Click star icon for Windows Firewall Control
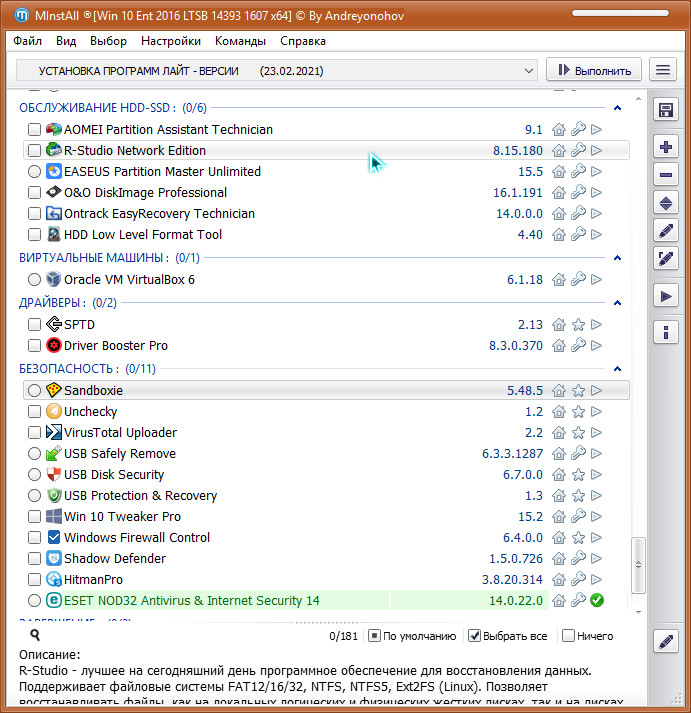Viewport: 691px width, 713px height. tap(578, 537)
